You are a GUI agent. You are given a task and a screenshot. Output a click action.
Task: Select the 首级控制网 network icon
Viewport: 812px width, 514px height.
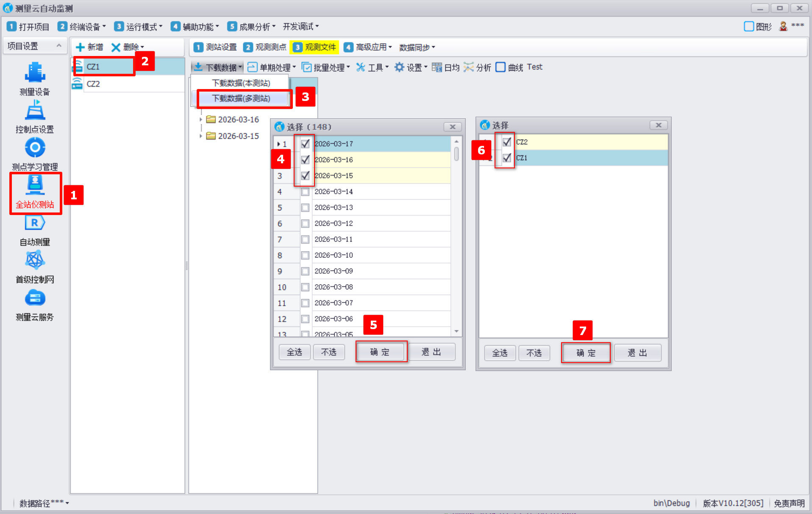[x=35, y=260]
